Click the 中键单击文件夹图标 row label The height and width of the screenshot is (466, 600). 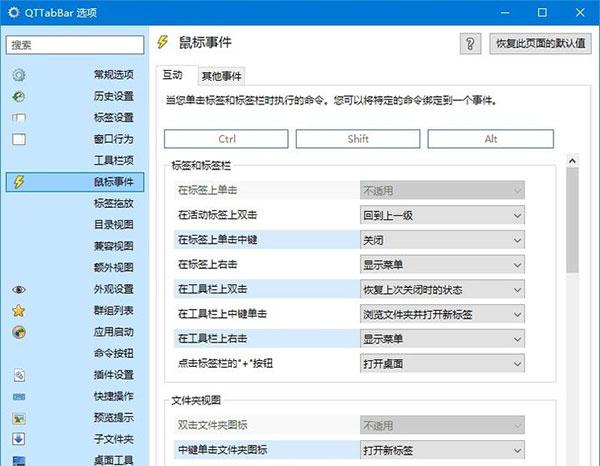click(222, 450)
